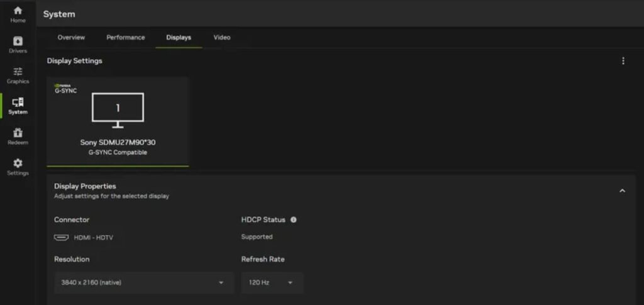Open the Refresh Rate 120 Hz dropdown

coord(272,282)
